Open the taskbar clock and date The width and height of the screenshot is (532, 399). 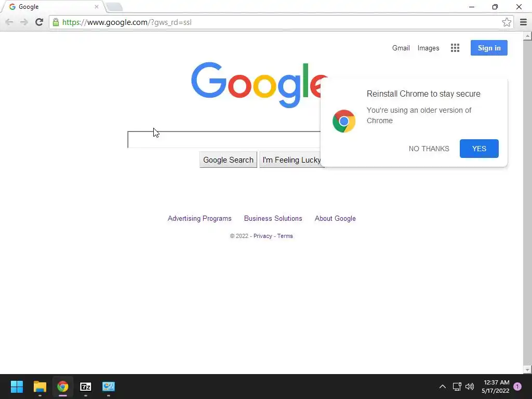click(x=496, y=387)
